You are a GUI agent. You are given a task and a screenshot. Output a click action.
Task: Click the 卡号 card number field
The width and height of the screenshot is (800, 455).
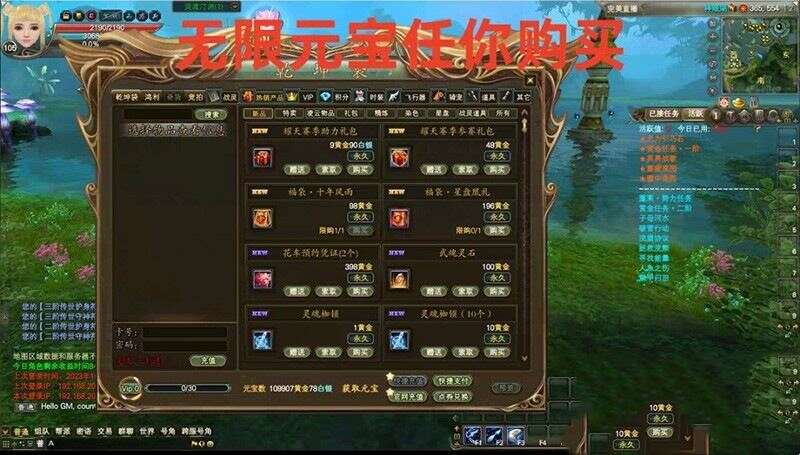[185, 333]
